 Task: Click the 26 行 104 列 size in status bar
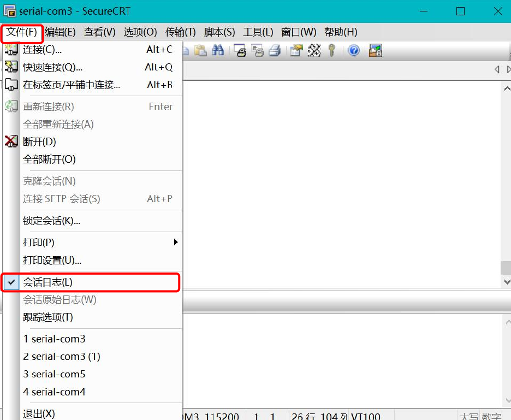319,416
